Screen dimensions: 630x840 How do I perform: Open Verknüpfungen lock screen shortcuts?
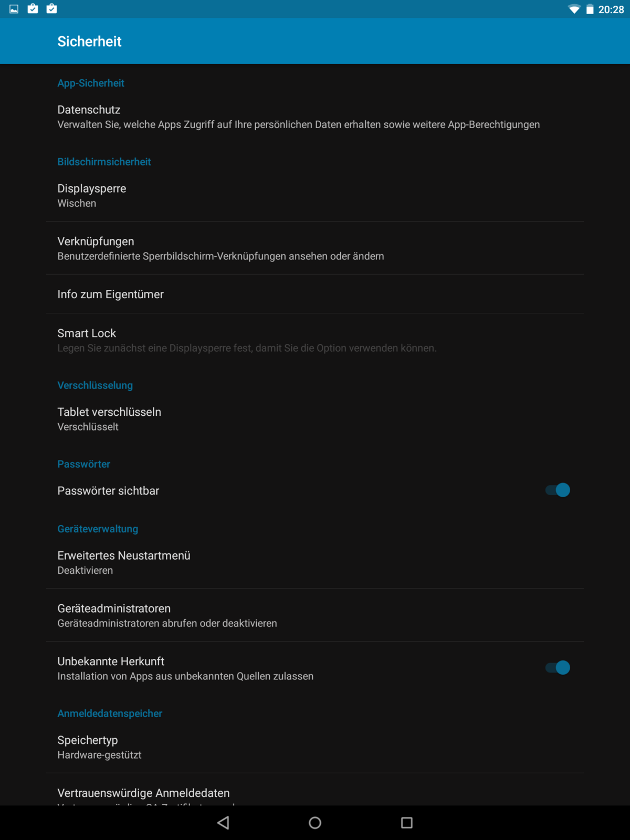pyautogui.click(x=220, y=248)
